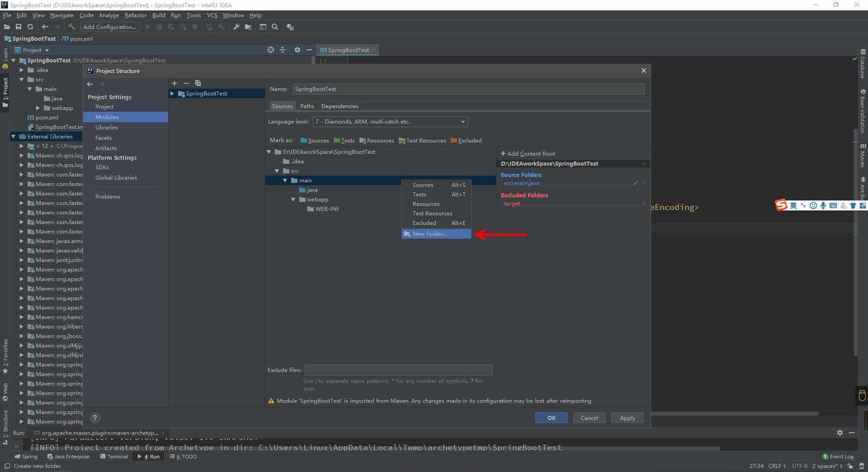The width and height of the screenshot is (868, 472).
Task: Click back arrow in Project Structure dialog
Action: click(x=90, y=84)
